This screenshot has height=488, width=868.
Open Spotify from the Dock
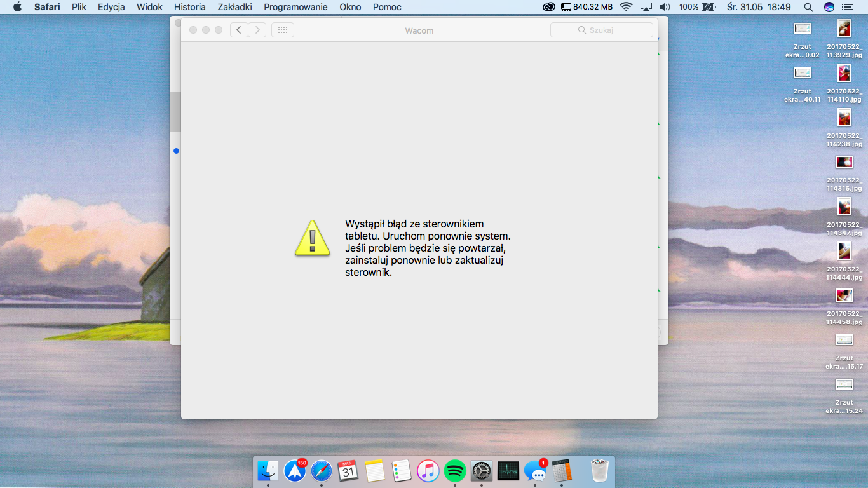[x=455, y=471]
